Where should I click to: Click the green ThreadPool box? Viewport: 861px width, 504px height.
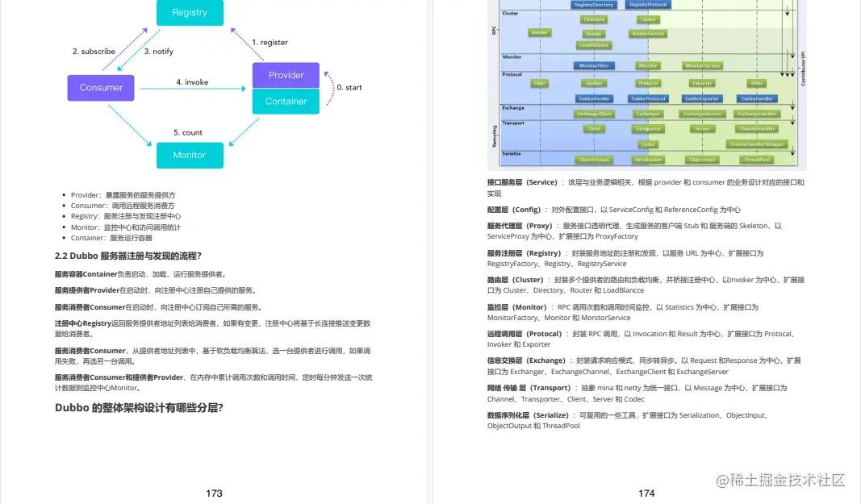click(757, 160)
